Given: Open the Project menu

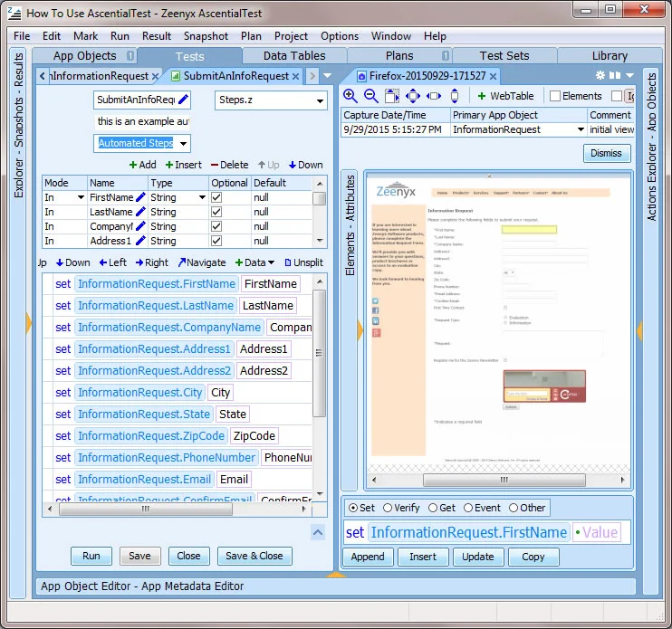Looking at the screenshot, I should point(291,36).
